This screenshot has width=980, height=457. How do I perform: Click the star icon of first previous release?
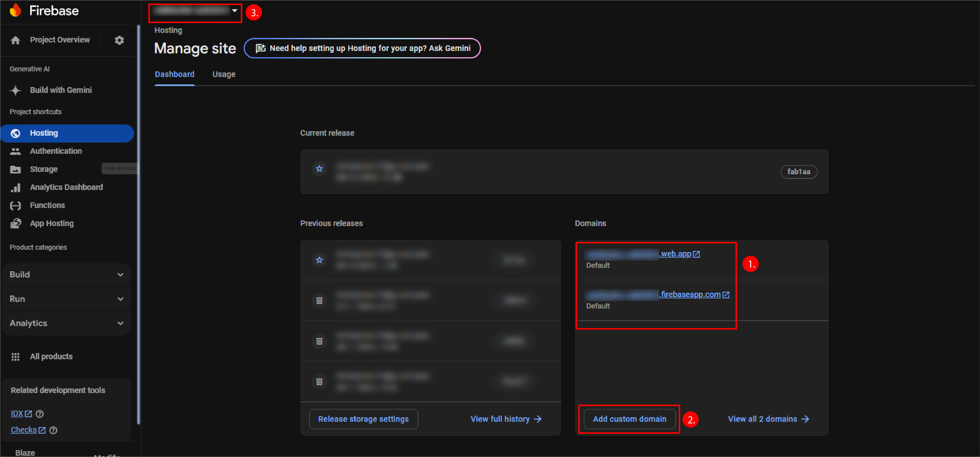(319, 260)
